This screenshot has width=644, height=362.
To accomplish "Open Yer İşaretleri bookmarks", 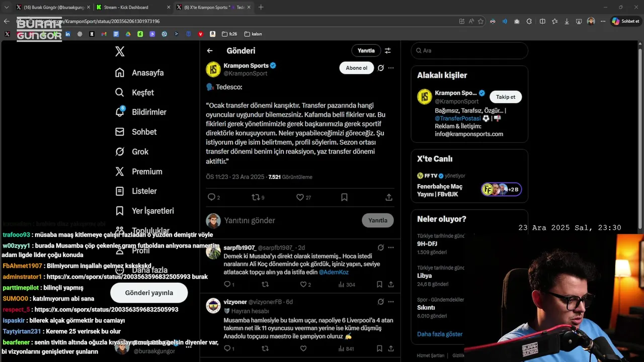I will (x=144, y=211).
